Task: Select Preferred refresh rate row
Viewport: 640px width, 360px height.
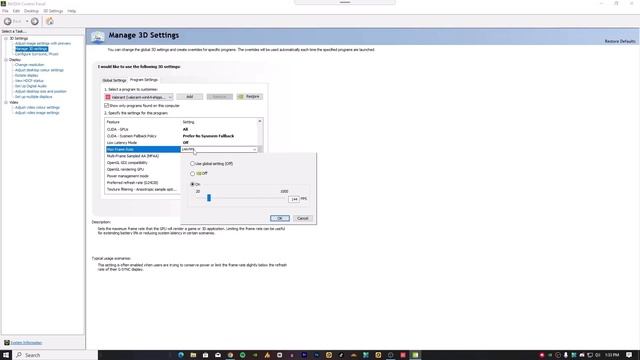Action: [143, 182]
